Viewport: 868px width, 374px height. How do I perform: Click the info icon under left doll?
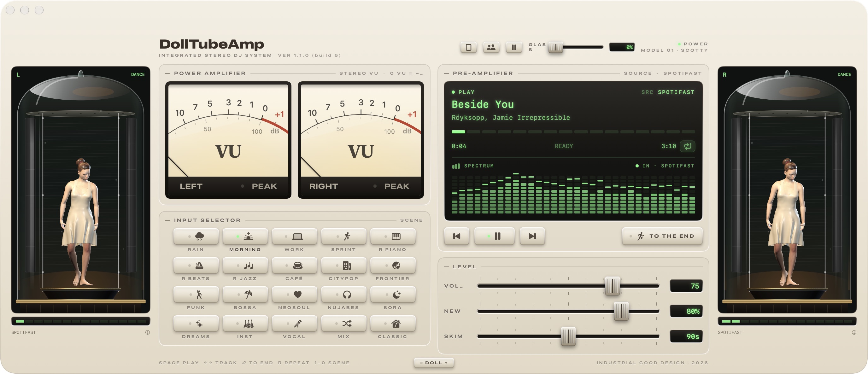pyautogui.click(x=147, y=332)
